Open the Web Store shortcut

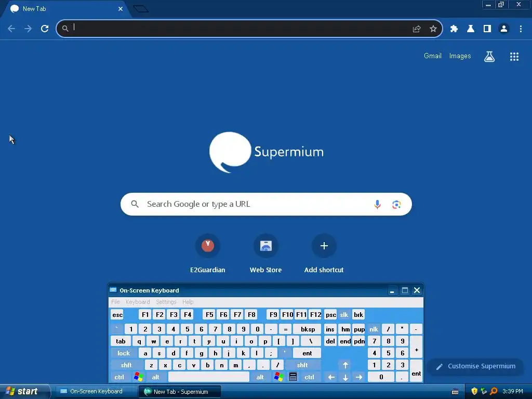point(265,254)
